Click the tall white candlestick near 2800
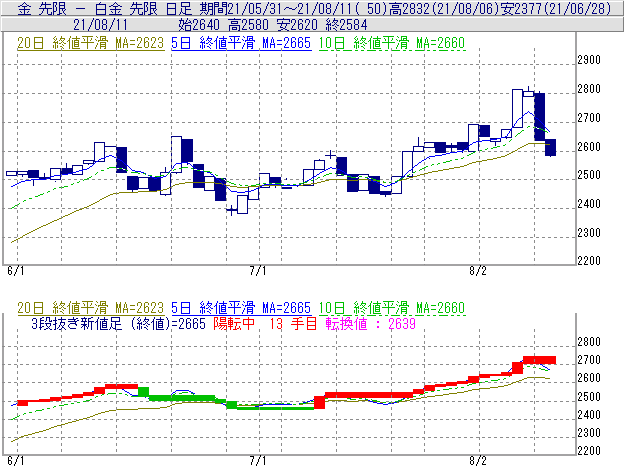The height and width of the screenshot is (475, 624). click(517, 109)
